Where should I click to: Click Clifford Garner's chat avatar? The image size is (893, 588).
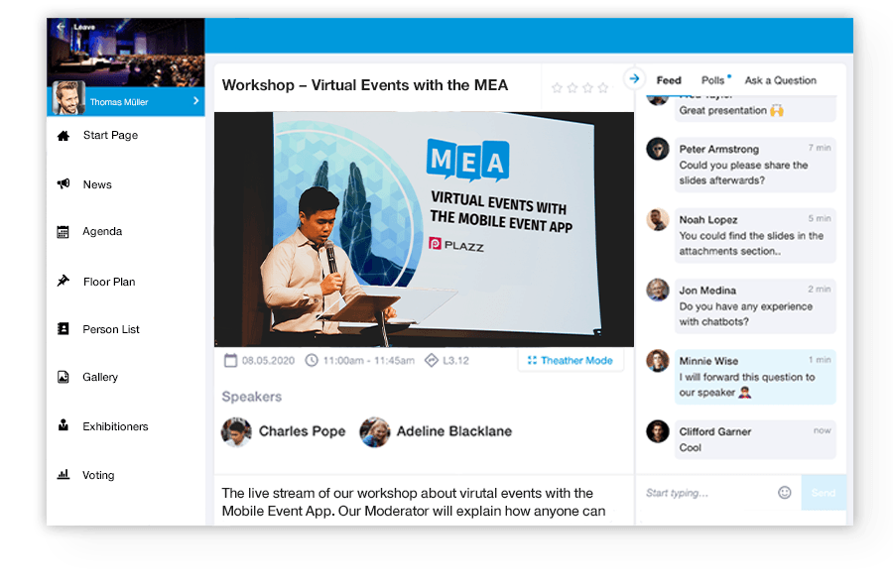click(658, 431)
